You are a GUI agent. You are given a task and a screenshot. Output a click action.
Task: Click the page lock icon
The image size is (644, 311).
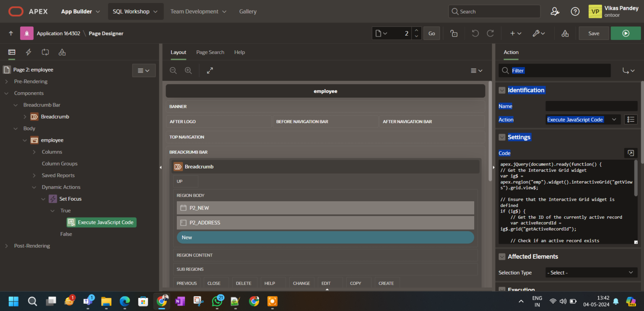point(454,34)
